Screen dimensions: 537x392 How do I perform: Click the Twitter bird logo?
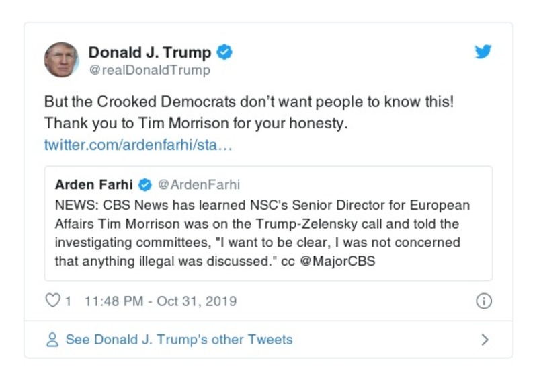coord(483,52)
